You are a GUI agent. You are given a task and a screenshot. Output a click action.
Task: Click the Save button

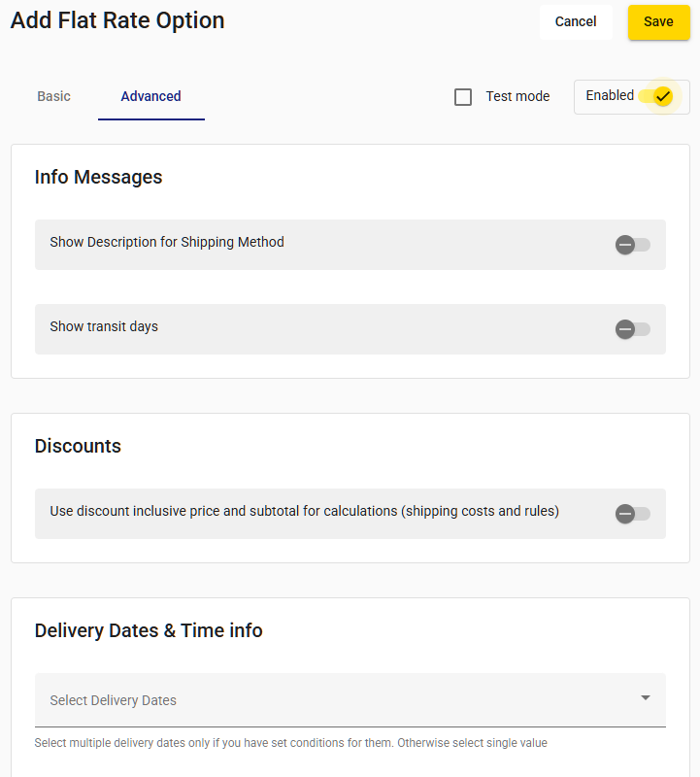coord(659,22)
